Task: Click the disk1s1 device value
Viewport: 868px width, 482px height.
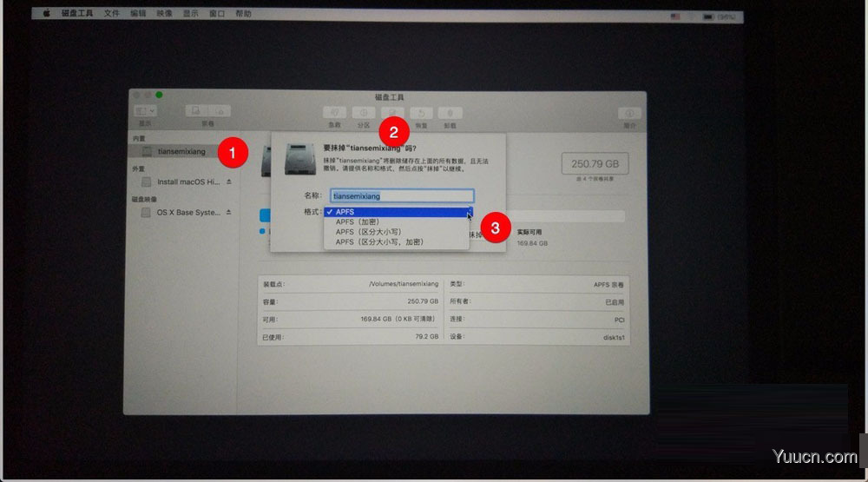Action: tap(614, 337)
